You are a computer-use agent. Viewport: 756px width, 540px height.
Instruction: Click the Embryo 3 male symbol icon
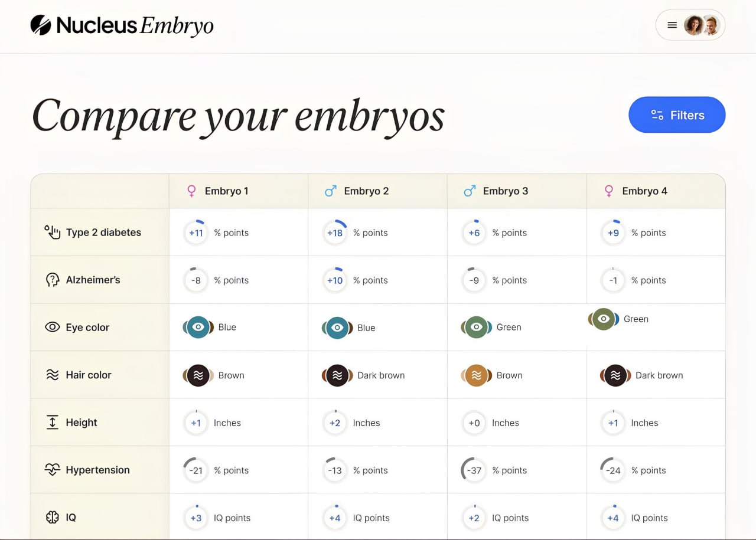[x=470, y=191]
